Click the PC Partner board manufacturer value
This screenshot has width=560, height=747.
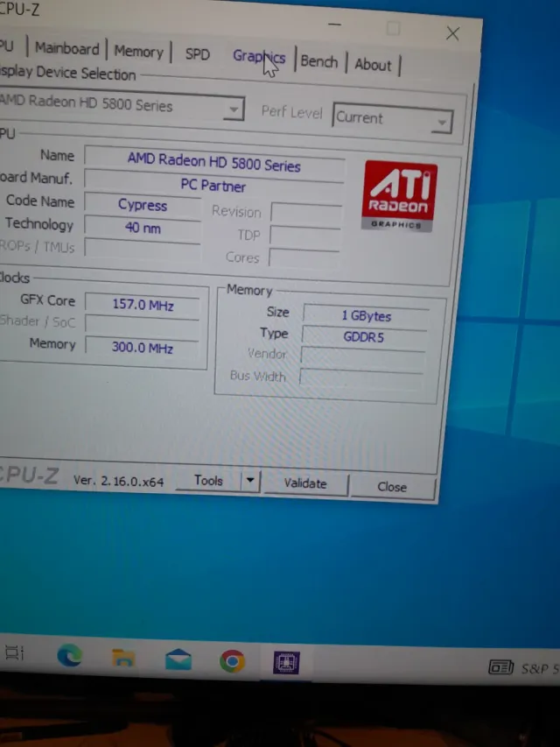[x=213, y=186]
